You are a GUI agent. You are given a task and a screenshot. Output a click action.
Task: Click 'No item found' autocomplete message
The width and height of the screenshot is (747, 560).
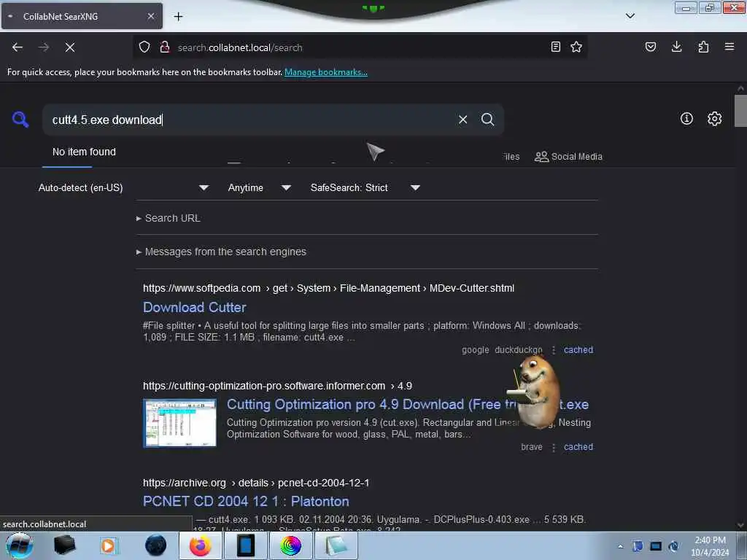[84, 152]
